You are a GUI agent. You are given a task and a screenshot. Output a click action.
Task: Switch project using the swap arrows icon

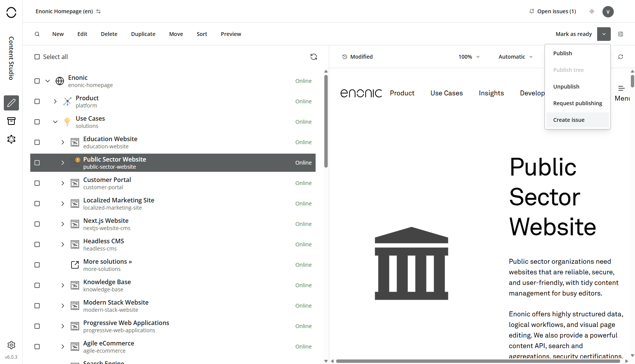98,11
